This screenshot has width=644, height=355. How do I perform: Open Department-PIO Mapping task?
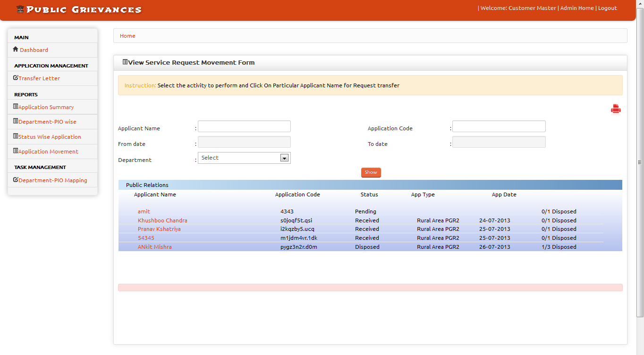[x=53, y=180]
